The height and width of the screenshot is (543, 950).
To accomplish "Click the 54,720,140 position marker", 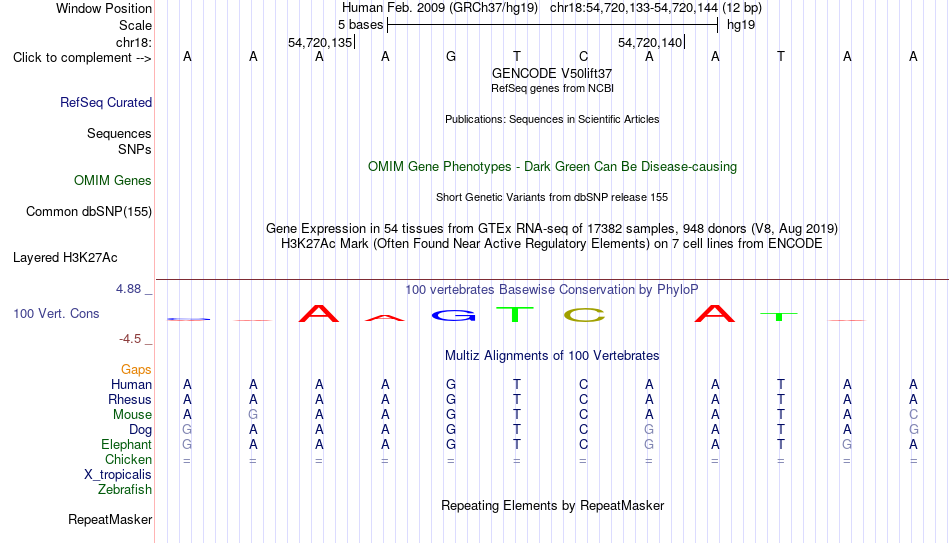I will [650, 42].
